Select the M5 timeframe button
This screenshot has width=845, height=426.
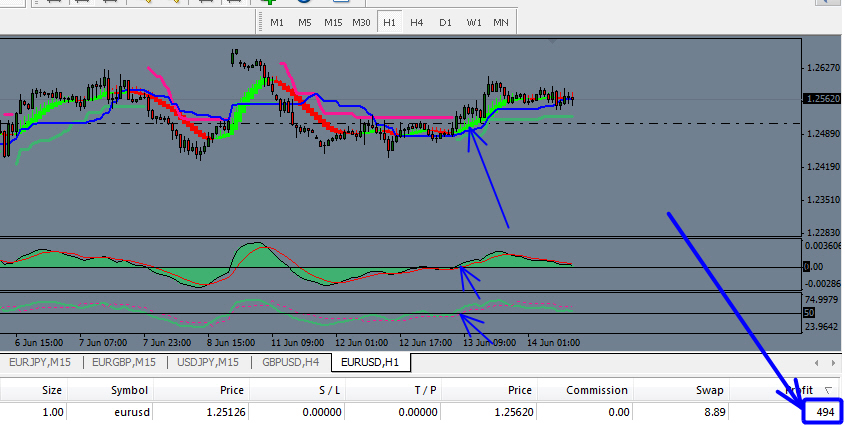(x=305, y=22)
